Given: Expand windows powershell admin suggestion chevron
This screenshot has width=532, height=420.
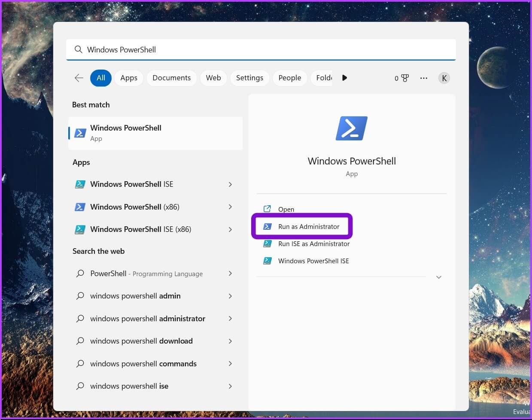Looking at the screenshot, I should 230,296.
